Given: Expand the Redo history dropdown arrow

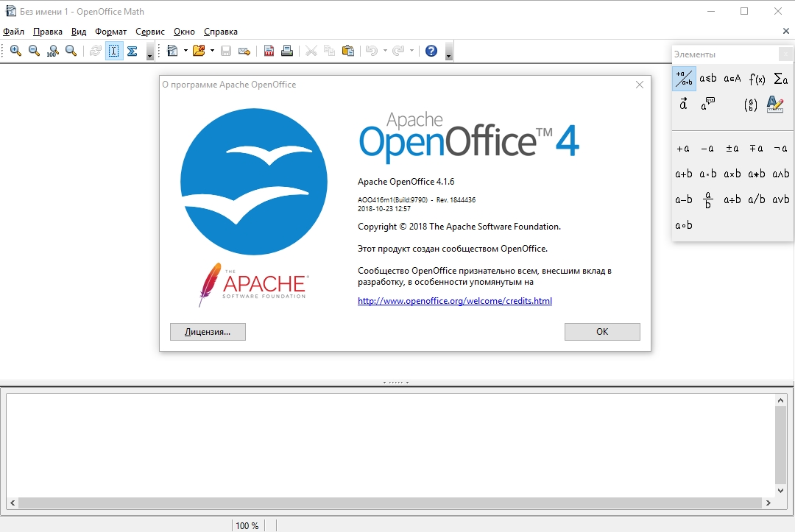Looking at the screenshot, I should click(411, 51).
